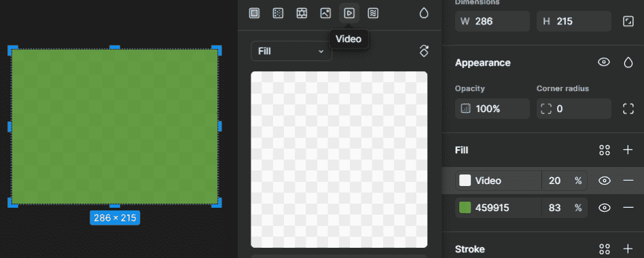Click the 459915 hex value
Image resolution: width=644 pixels, height=258 pixels.
point(492,208)
